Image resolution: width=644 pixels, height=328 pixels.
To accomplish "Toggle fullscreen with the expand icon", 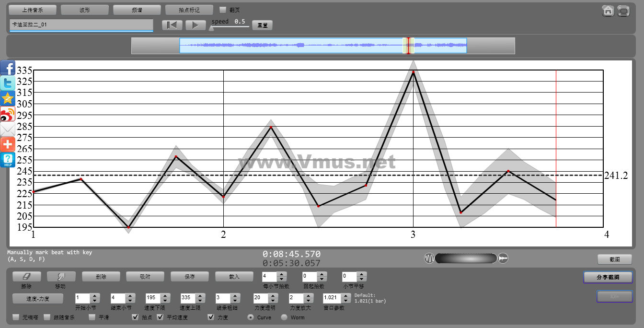I will click(x=623, y=11).
